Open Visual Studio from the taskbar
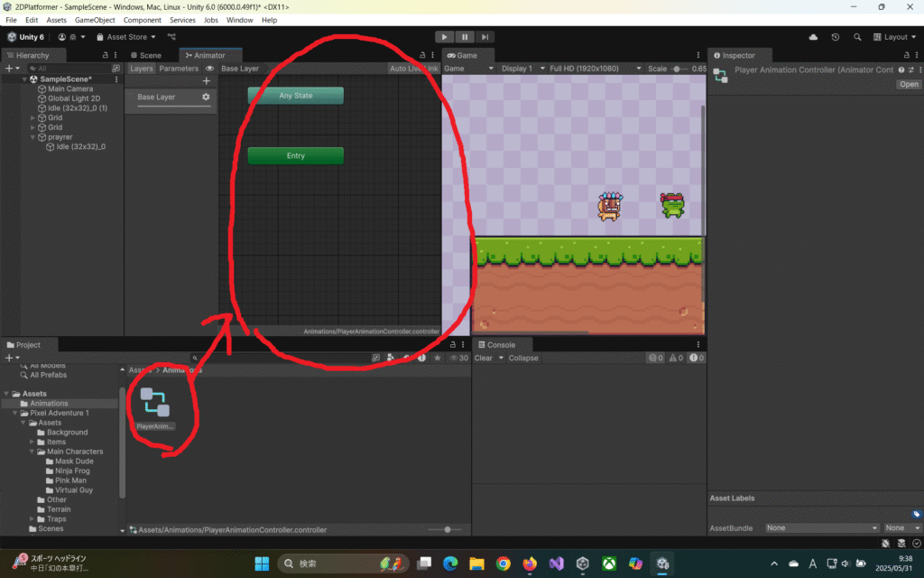The width and height of the screenshot is (924, 578). click(556, 564)
